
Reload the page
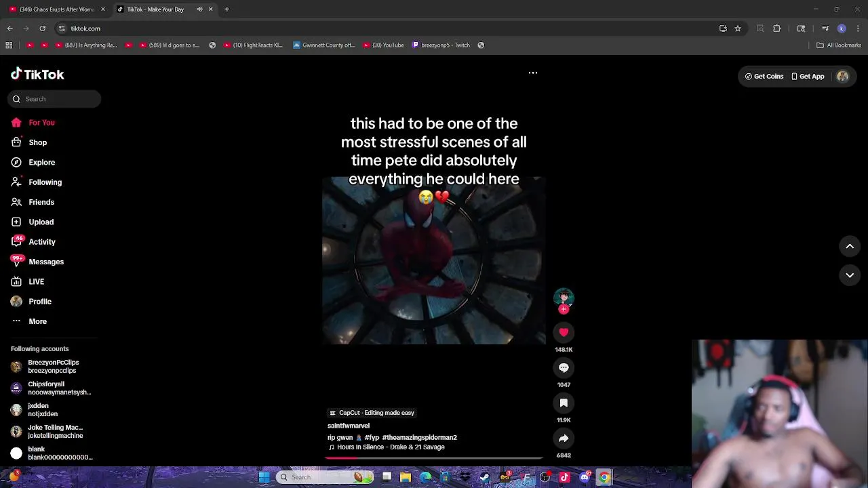[42, 28]
